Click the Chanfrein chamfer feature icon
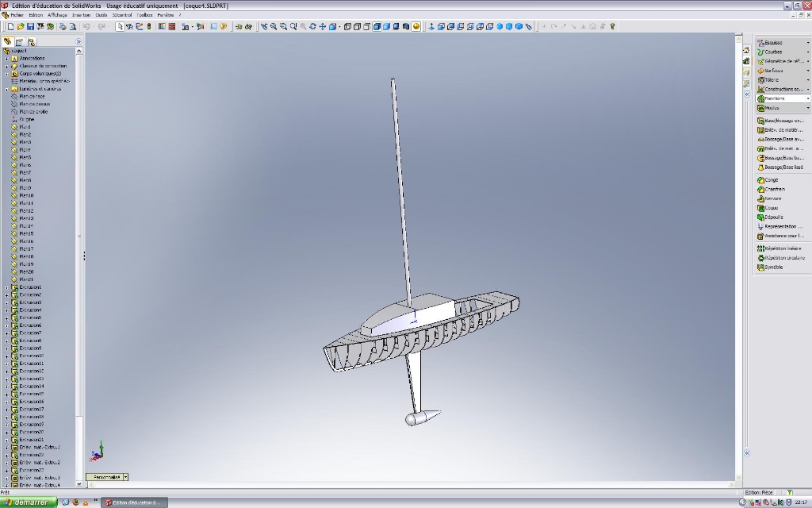This screenshot has height=508, width=812. (x=774, y=190)
